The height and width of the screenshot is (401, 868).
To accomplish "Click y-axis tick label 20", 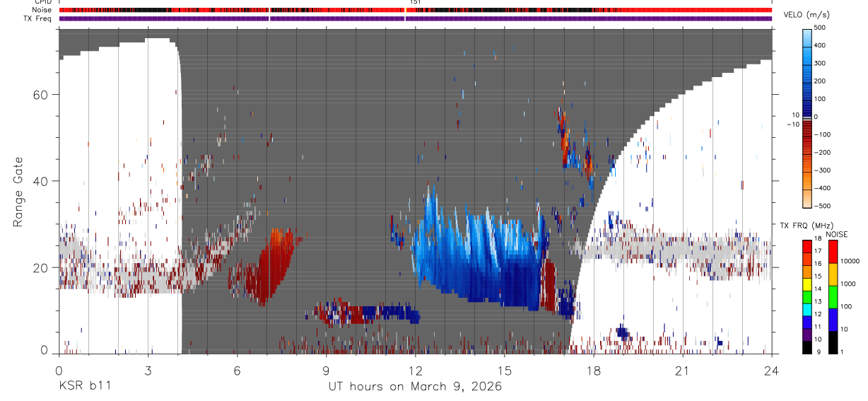I will [42, 268].
